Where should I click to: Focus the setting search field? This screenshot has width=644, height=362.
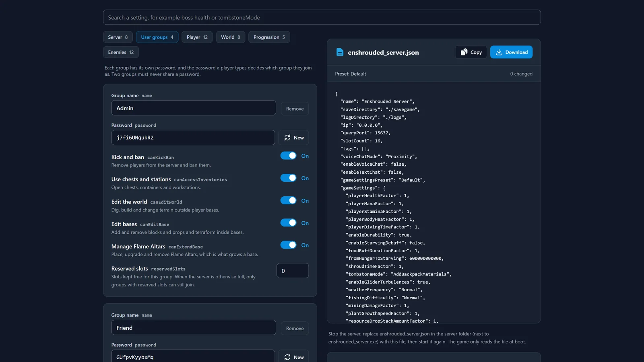(x=322, y=17)
